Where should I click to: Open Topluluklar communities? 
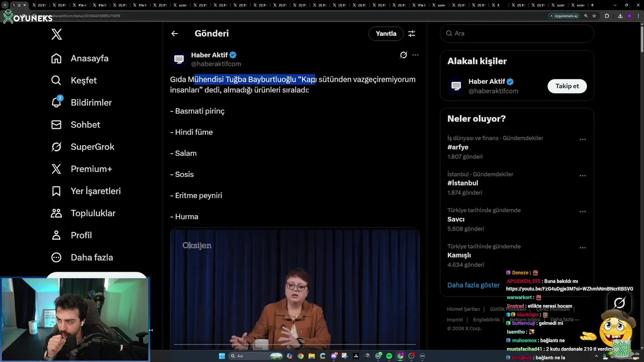[x=83, y=213]
